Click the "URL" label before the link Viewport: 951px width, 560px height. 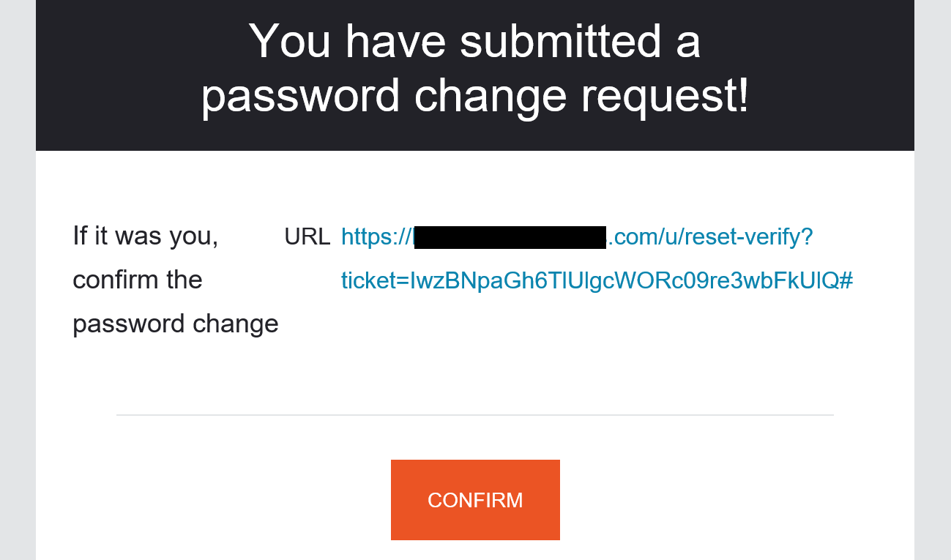(x=307, y=237)
